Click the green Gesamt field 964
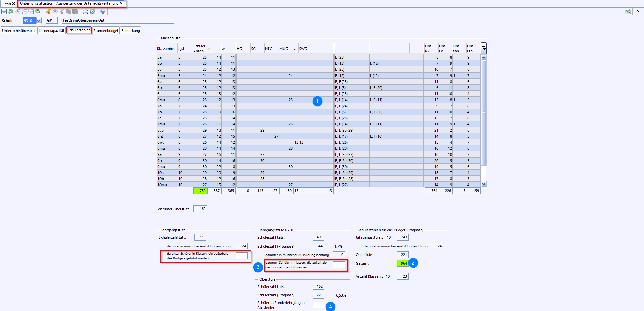This screenshot has width=644, height=311. [403, 263]
